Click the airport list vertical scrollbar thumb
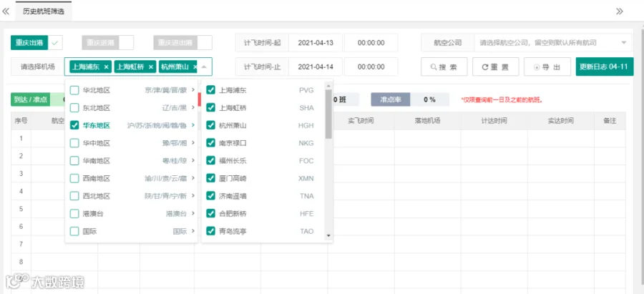 (x=328, y=114)
